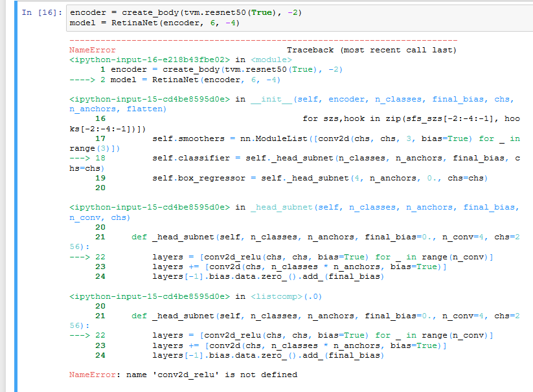This screenshot has width=533, height=392.
Task: Click the <module> label in the traceback
Action: coord(273,60)
